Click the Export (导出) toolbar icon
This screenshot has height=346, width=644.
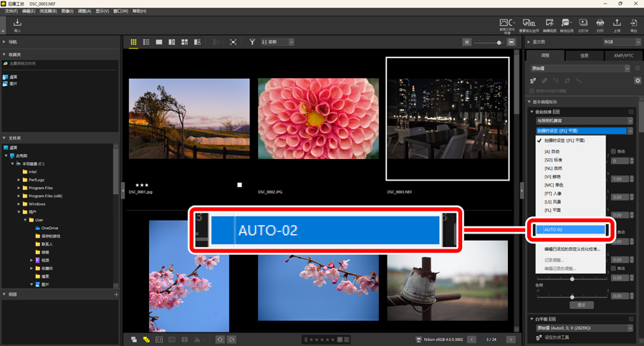[x=634, y=25]
